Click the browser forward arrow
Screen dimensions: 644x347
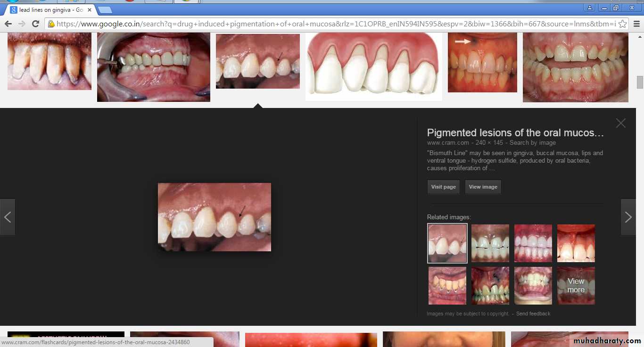pos(22,24)
